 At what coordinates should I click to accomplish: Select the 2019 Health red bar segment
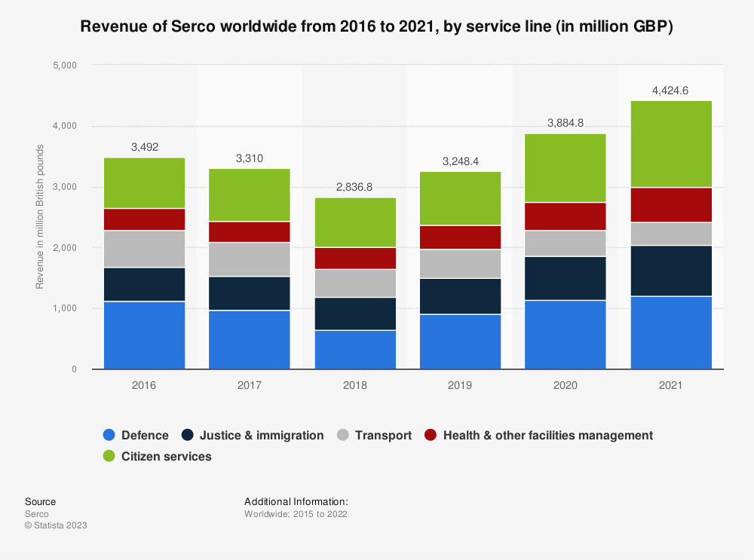click(460, 237)
